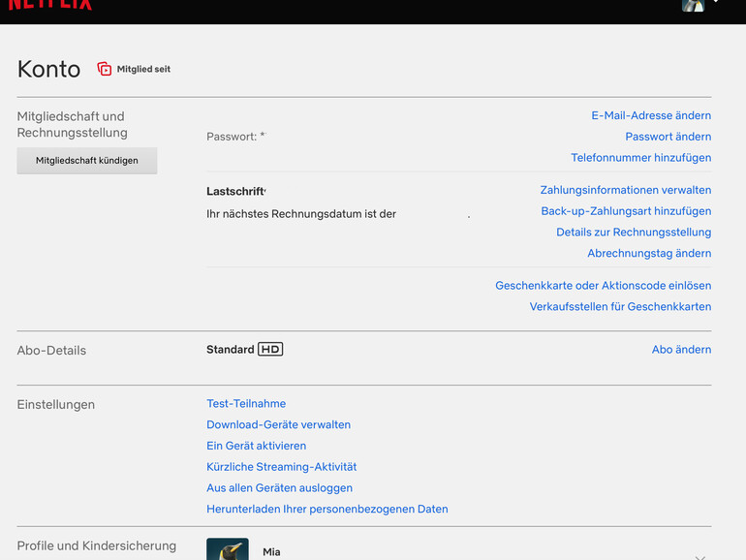Image resolution: width=746 pixels, height=560 pixels.
Task: Open Test-Teilnahme setting
Action: [246, 403]
